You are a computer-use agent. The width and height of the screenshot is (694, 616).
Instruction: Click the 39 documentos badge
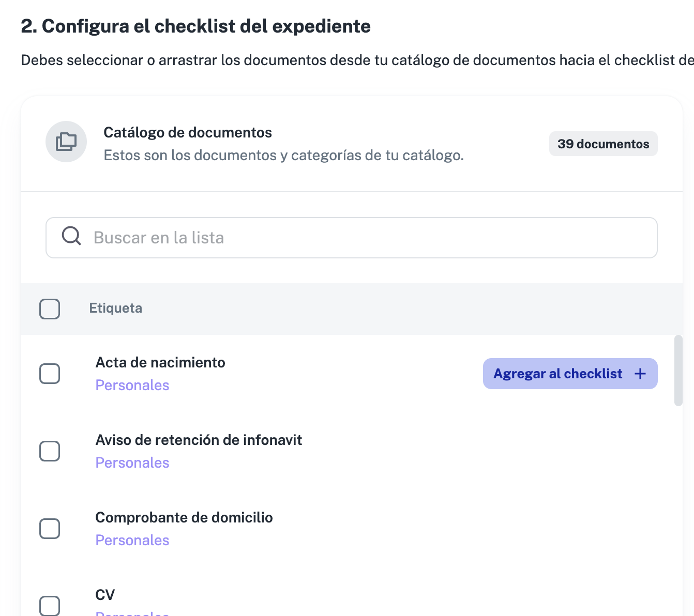click(603, 144)
